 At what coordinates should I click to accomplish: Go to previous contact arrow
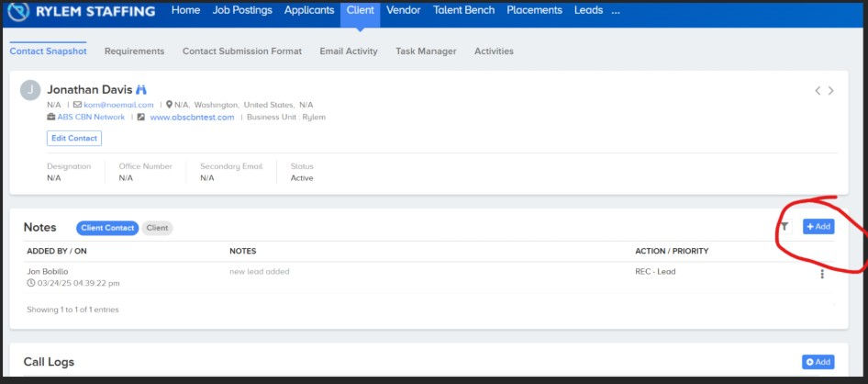click(x=817, y=91)
